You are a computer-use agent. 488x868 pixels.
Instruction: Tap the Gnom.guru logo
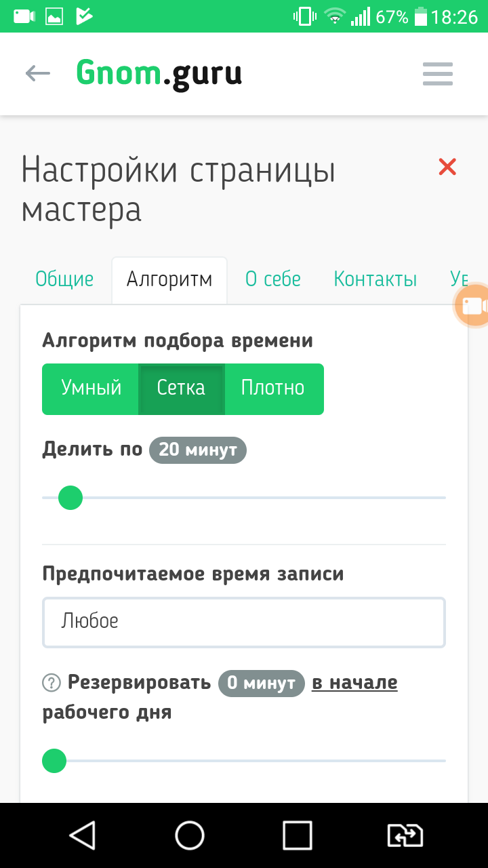point(159,73)
